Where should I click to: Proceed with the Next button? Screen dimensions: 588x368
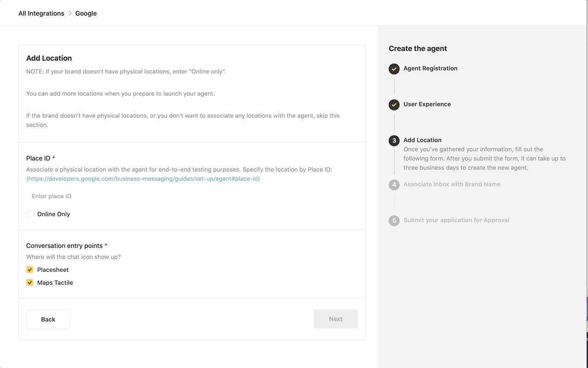(x=336, y=319)
